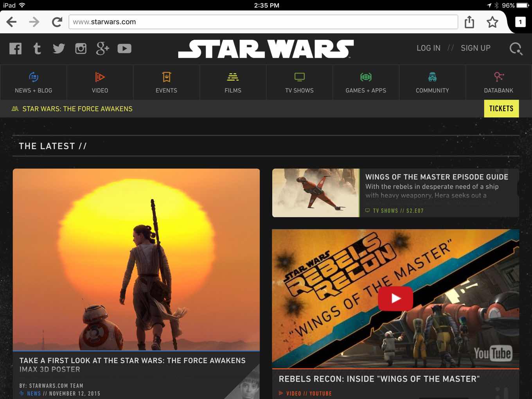Go back with the browser back arrow
532x399 pixels.
(x=12, y=22)
